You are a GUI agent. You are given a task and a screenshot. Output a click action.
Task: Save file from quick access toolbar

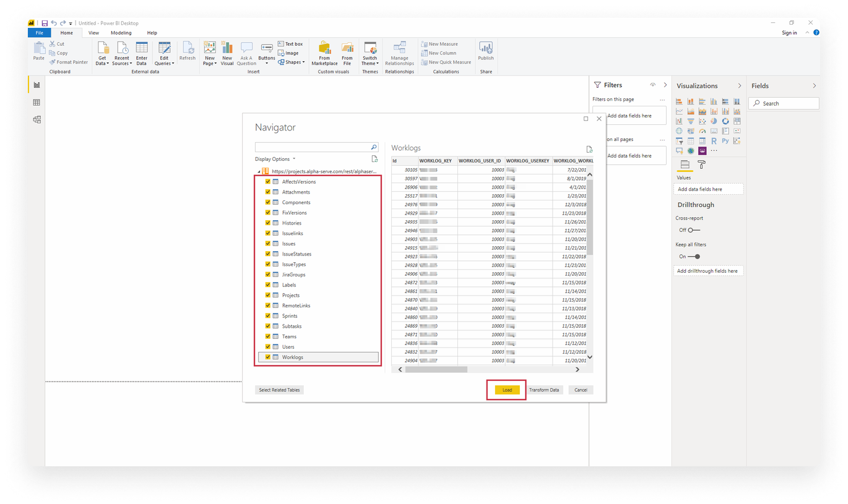(x=45, y=23)
